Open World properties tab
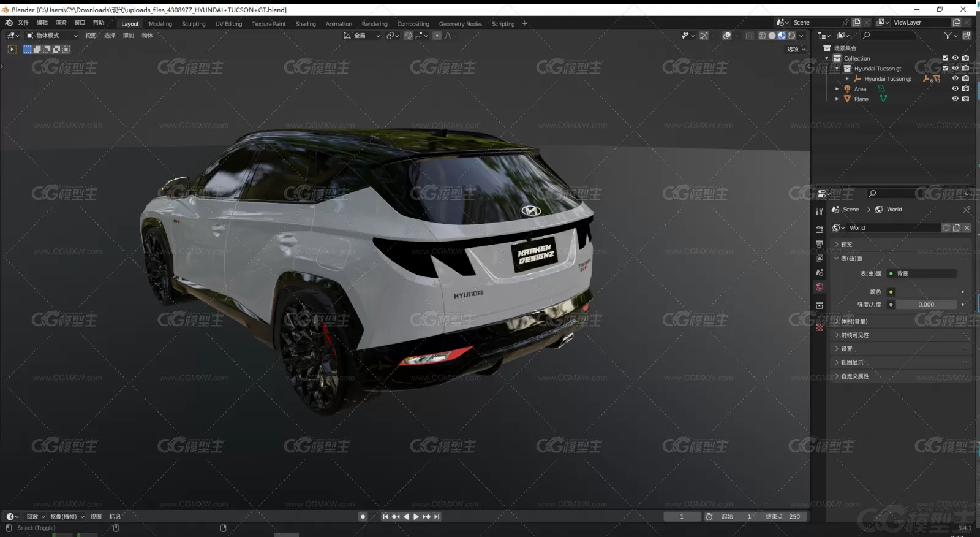 820,287
